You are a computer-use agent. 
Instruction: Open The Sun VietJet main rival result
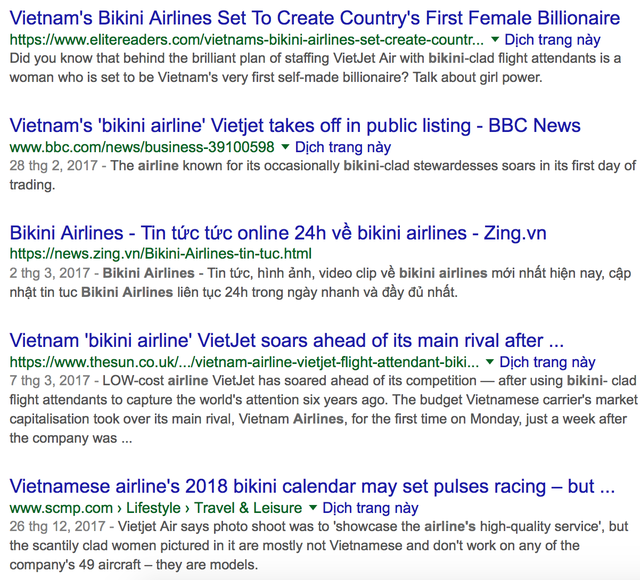[x=286, y=340]
